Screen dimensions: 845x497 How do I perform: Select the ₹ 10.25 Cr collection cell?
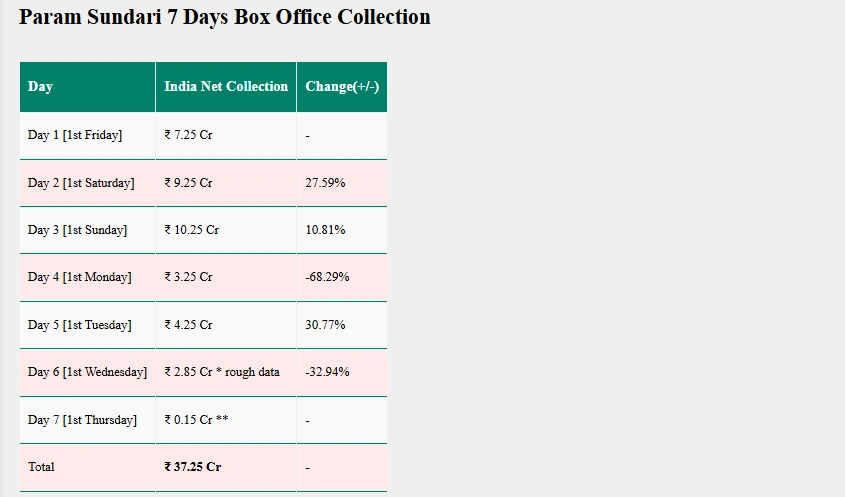tap(226, 230)
